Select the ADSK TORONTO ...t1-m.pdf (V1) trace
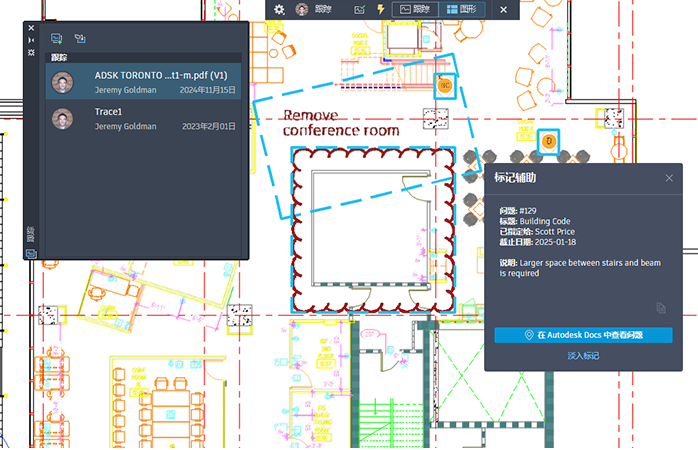 [x=143, y=81]
